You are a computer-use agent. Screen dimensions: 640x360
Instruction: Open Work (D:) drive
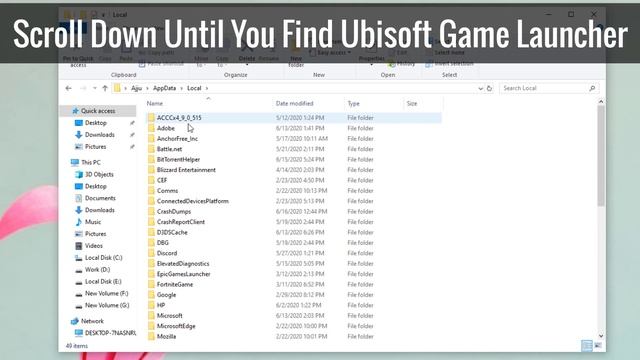[97, 270]
